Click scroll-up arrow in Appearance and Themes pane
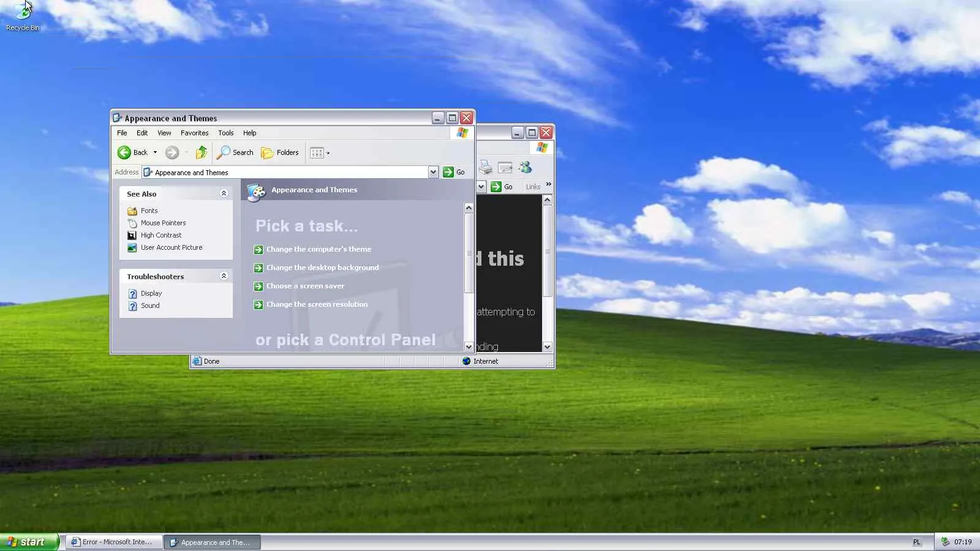980x551 pixels. (469, 208)
